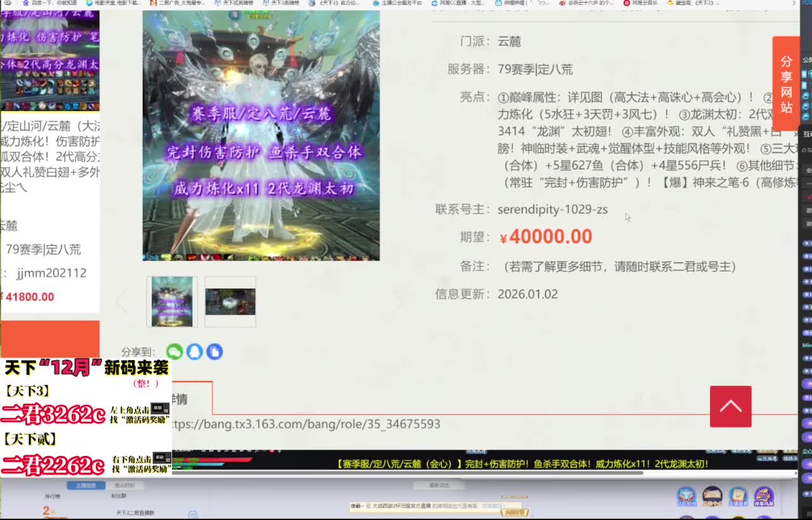Click the 备注 note about contacting 二君或号主
This screenshot has width=812, height=520.
click(x=619, y=266)
